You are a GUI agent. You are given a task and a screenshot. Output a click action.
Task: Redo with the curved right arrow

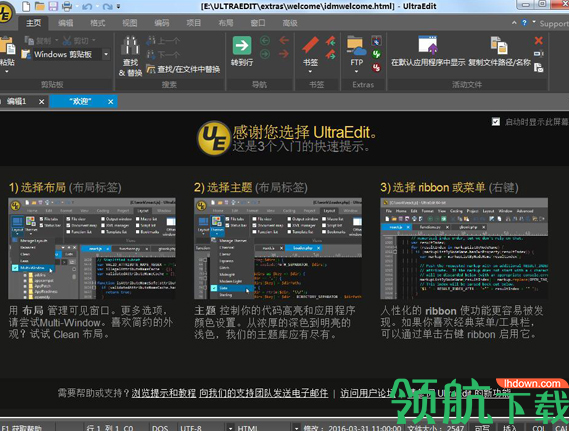107,7
